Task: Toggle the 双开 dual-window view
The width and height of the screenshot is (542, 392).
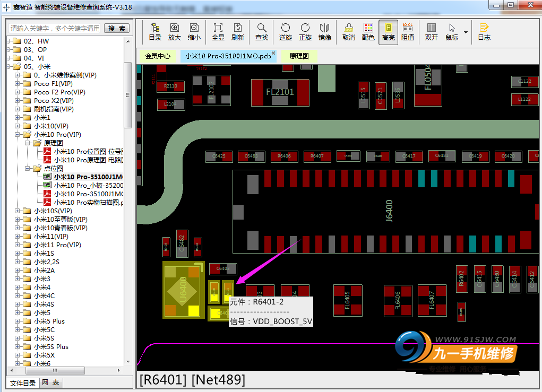Action: (432, 32)
